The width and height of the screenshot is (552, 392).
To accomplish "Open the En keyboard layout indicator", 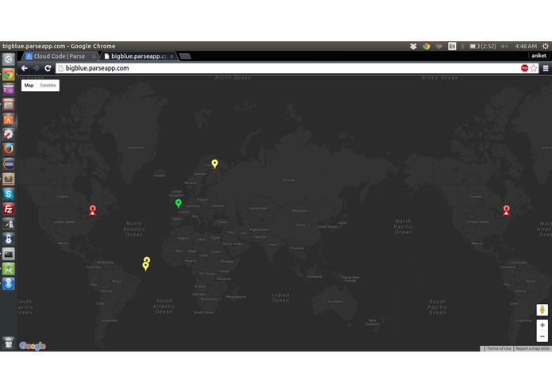I will (452, 46).
